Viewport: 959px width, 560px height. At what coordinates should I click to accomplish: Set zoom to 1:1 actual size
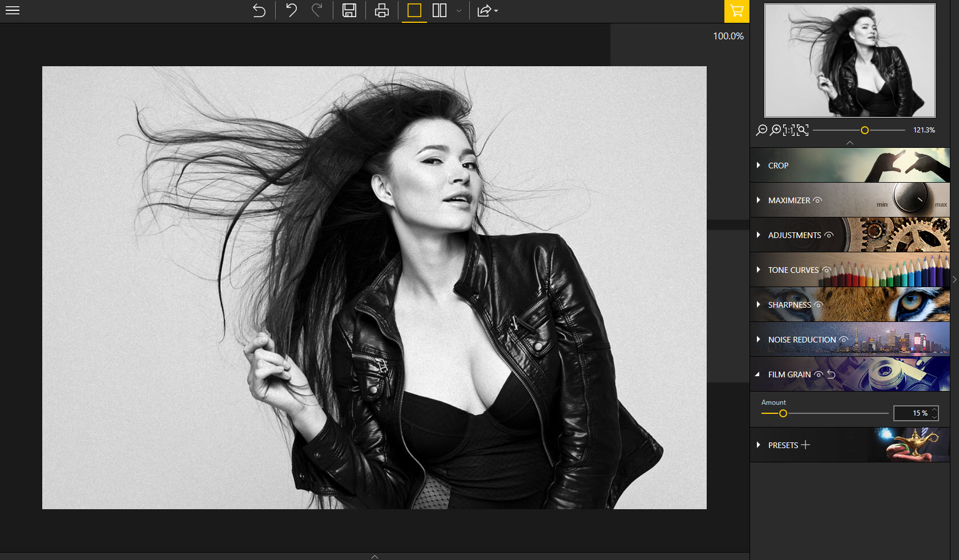788,130
